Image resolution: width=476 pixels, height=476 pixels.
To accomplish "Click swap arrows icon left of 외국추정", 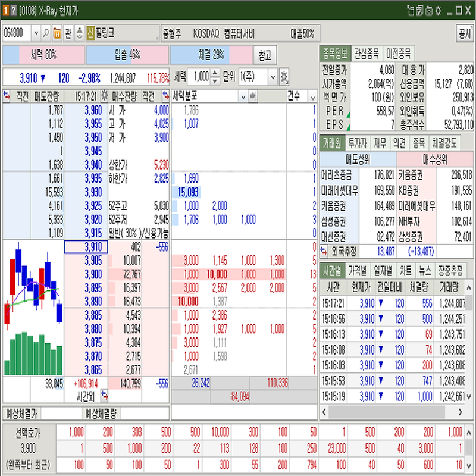I will [324, 251].
